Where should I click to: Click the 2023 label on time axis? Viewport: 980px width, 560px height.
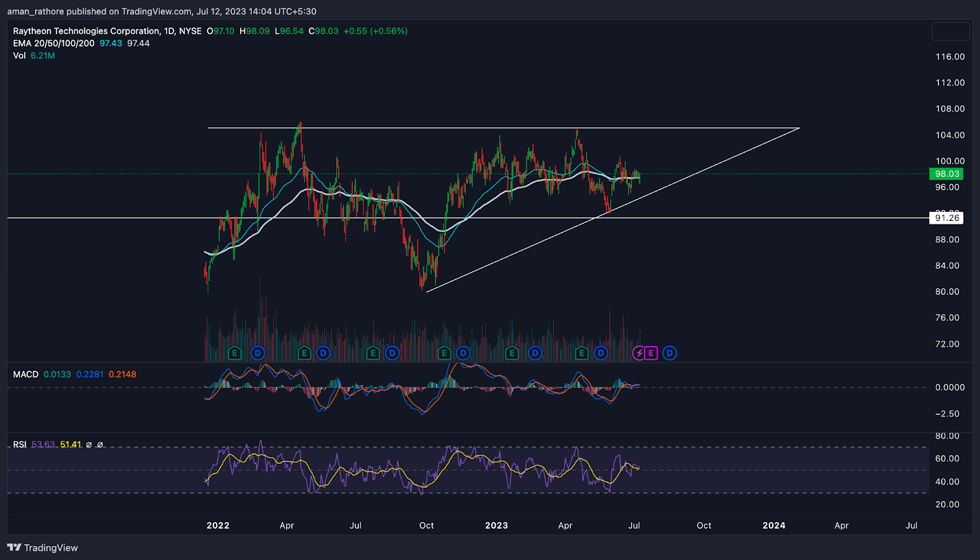[496, 525]
